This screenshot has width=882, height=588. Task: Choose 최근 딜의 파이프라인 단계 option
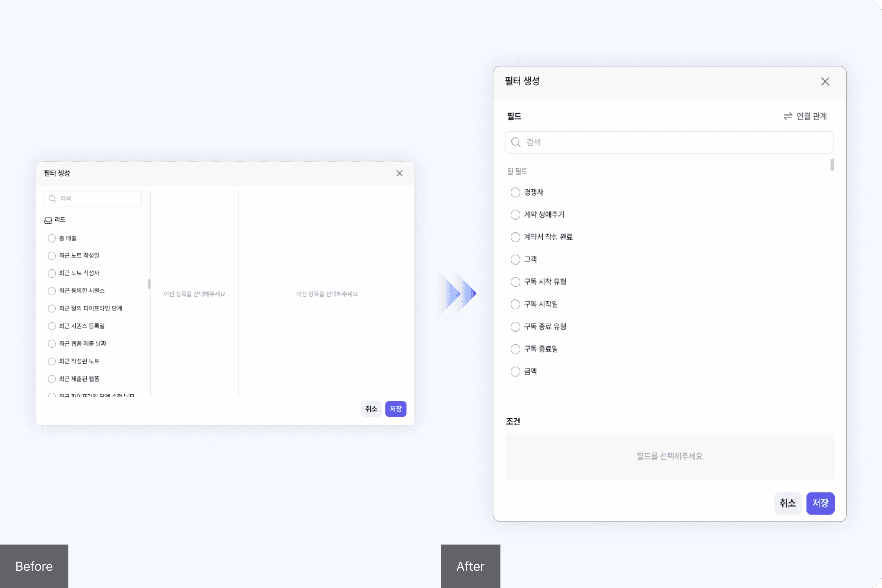click(52, 309)
